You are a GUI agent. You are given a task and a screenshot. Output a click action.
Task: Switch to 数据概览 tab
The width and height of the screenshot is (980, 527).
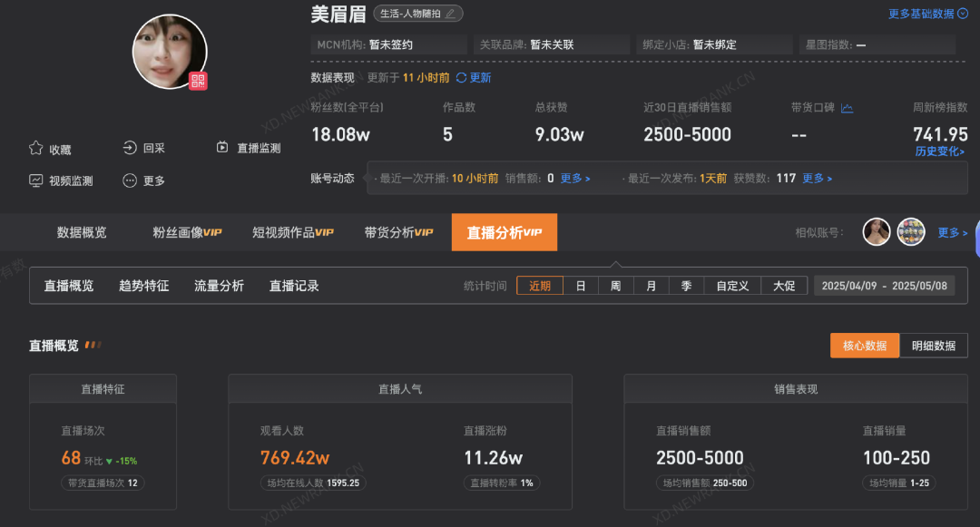tap(82, 232)
